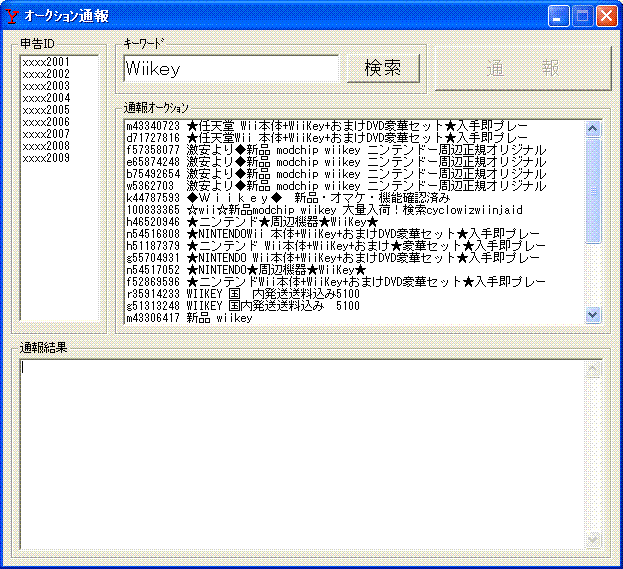Select auction row f52869596
Viewport: 623px width, 569px height.
coord(354,282)
